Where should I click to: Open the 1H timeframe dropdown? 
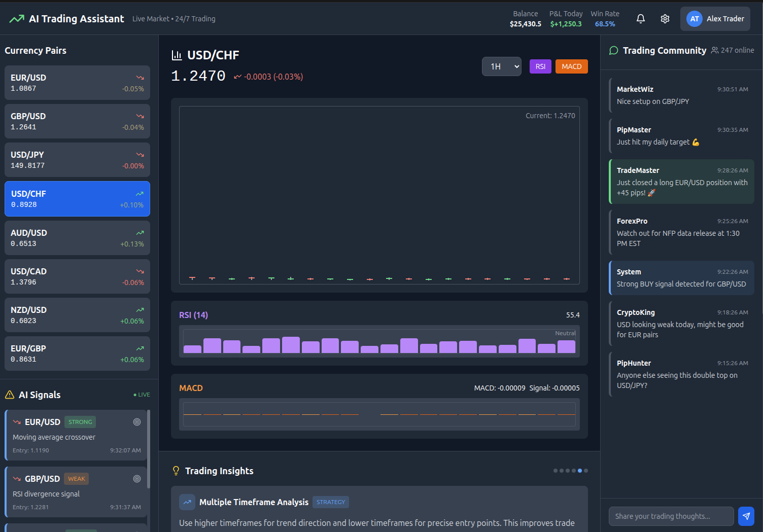pyautogui.click(x=502, y=66)
